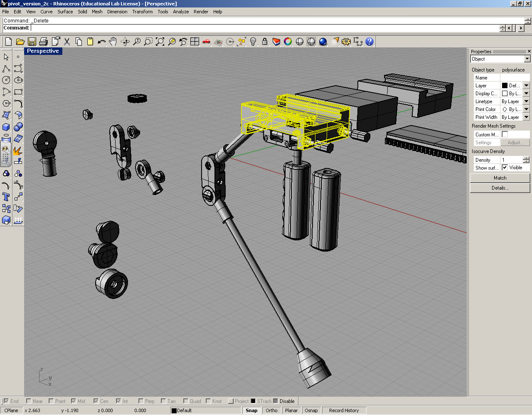Click the Help question mark icon
Image resolution: width=532 pixels, height=415 pixels.
pos(369,42)
